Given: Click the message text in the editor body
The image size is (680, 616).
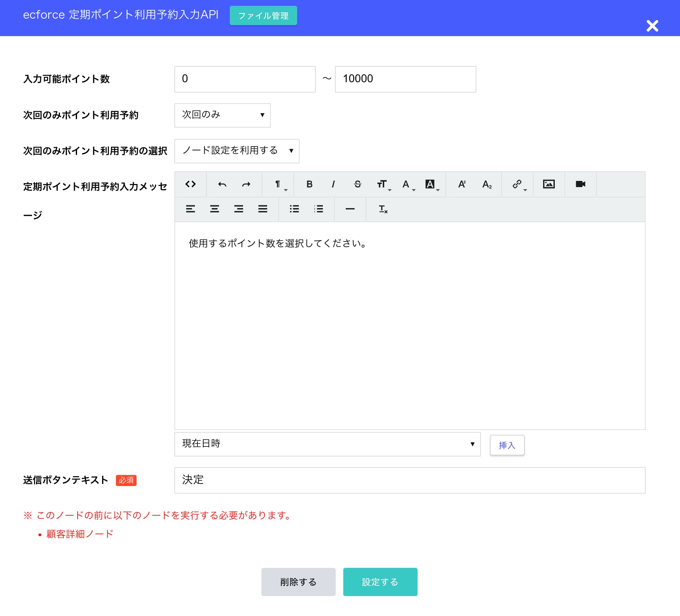Looking at the screenshot, I should [278, 243].
